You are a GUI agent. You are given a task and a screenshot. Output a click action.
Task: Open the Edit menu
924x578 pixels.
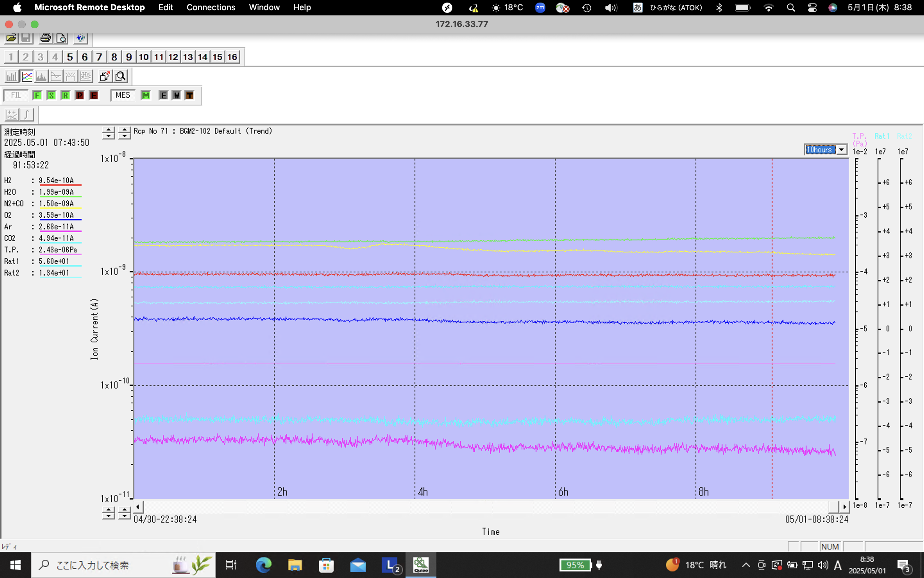pyautogui.click(x=166, y=8)
